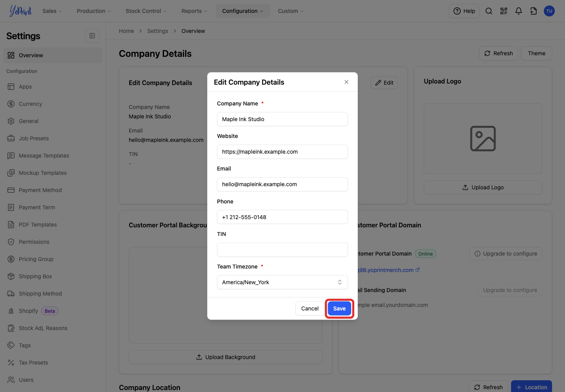Image resolution: width=565 pixels, height=392 pixels.
Task: Close the Edit Company Details dialog
Action: pos(346,82)
